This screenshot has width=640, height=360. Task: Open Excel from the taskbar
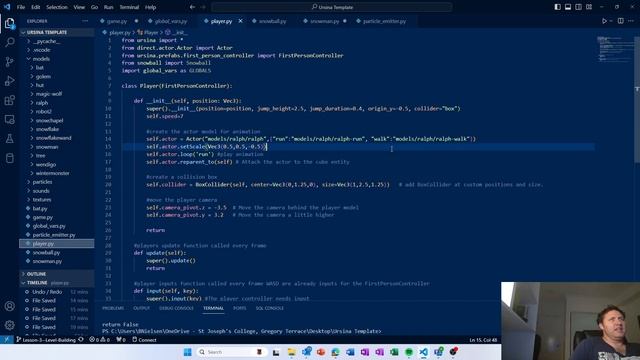[x=394, y=352]
